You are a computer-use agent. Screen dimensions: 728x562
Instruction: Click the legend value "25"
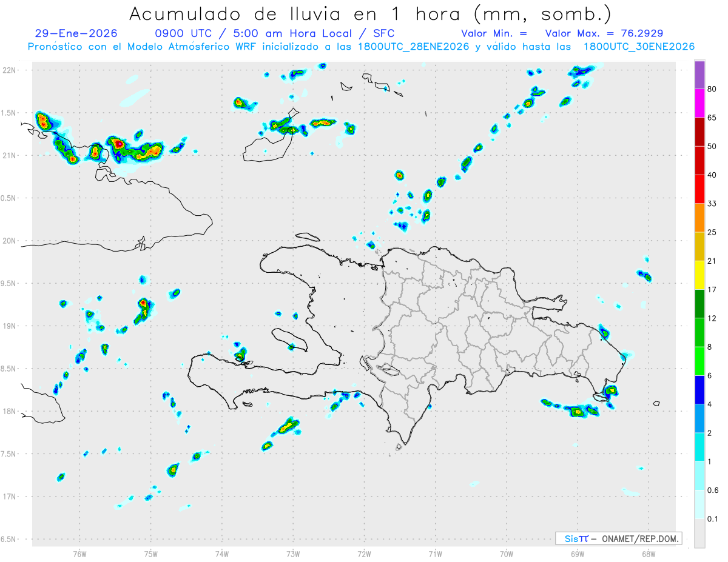click(712, 232)
